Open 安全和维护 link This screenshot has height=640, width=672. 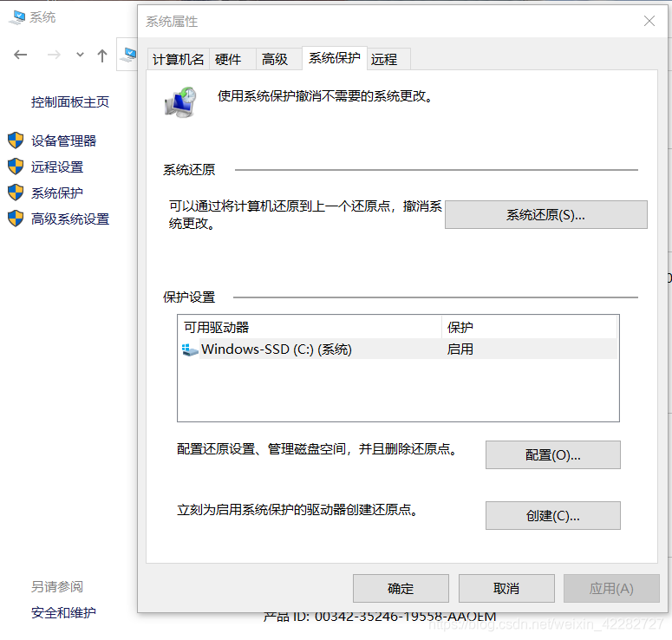[x=63, y=612]
